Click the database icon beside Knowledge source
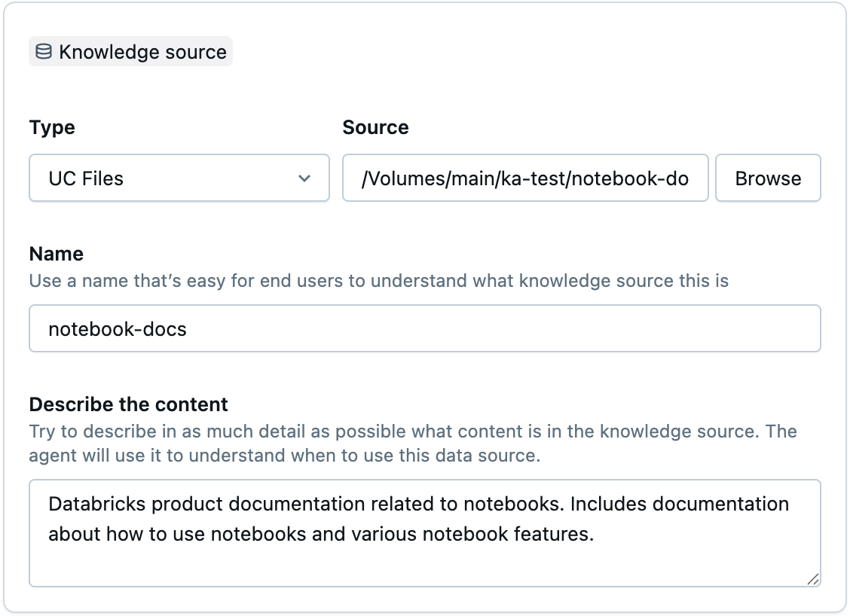Image resolution: width=850 pixels, height=616 pixels. (x=44, y=52)
